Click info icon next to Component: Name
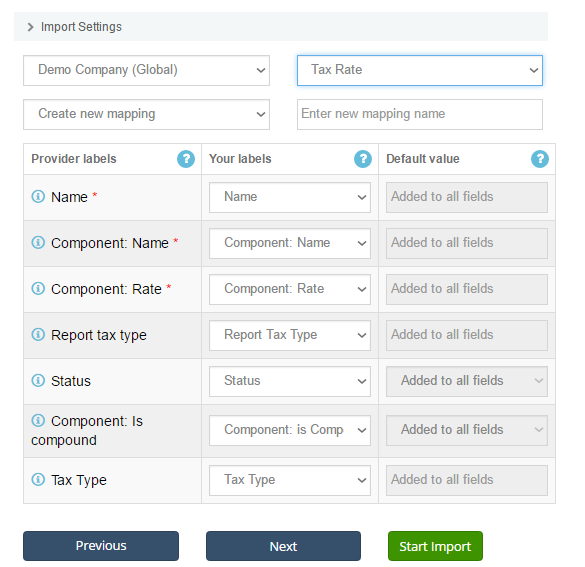The height and width of the screenshot is (567, 585). [38, 242]
